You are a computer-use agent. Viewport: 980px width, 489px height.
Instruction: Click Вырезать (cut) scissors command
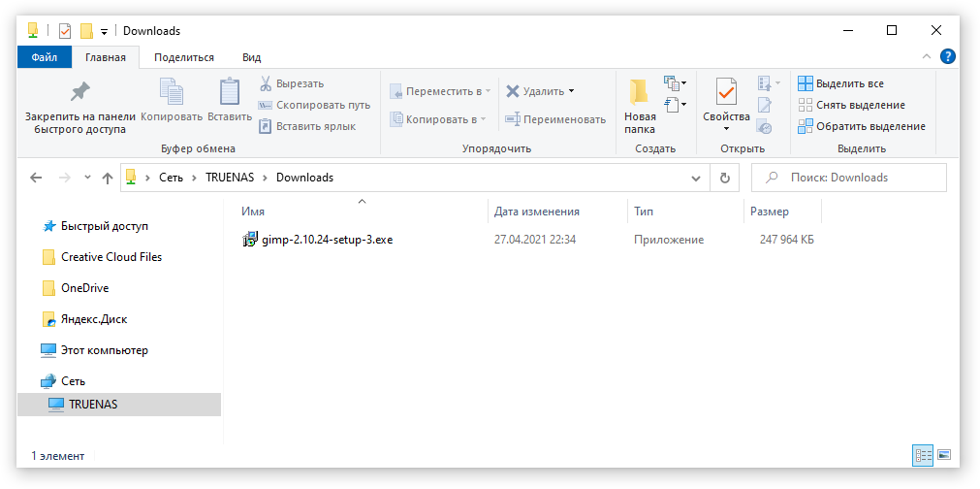coord(291,83)
